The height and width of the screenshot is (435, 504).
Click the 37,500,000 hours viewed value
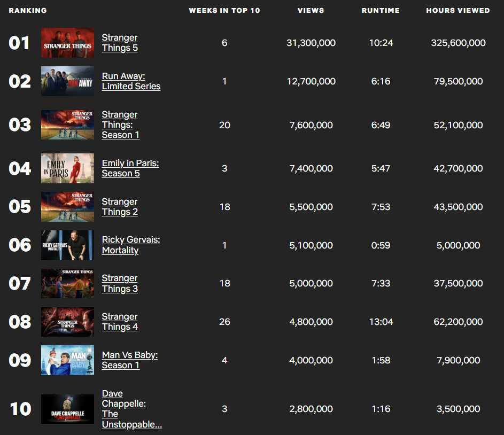(x=458, y=283)
